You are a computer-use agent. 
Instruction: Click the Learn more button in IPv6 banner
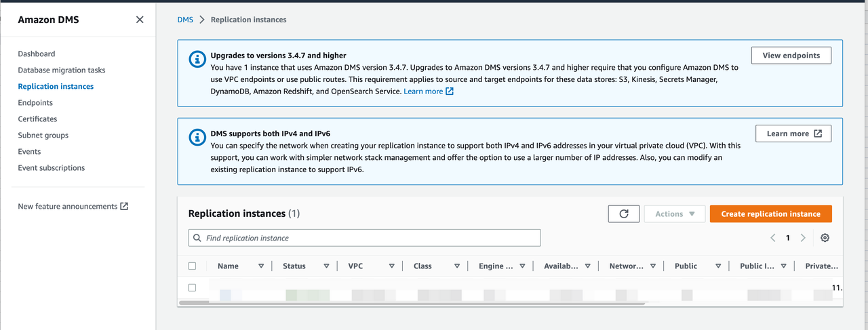click(793, 133)
